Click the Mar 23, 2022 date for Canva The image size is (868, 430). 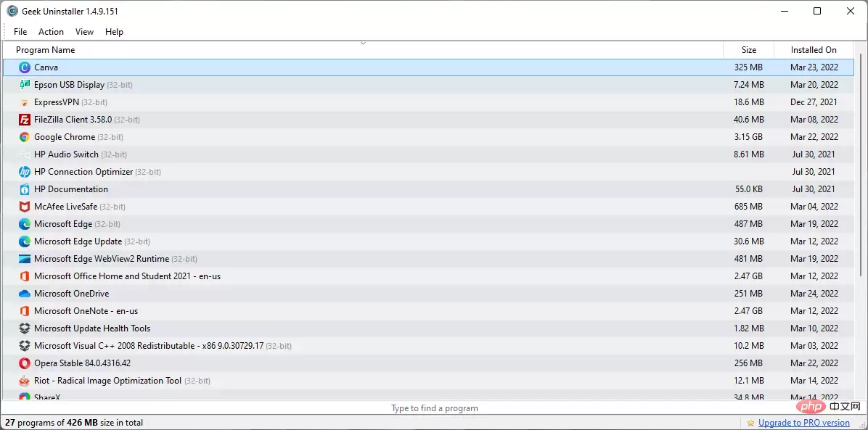click(x=814, y=67)
